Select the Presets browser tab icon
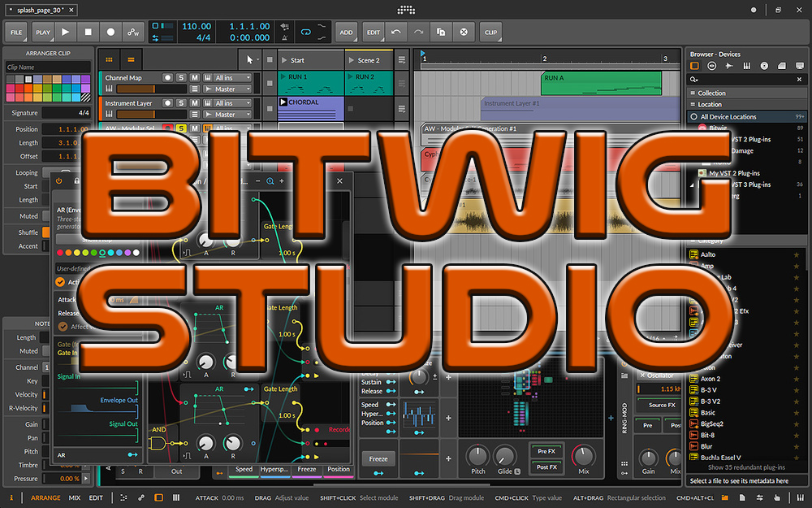 tap(712, 66)
